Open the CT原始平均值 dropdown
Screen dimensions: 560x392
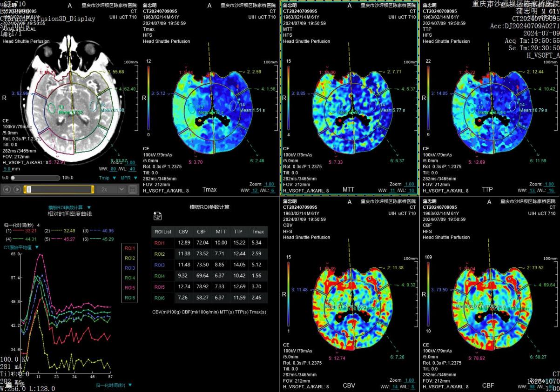[37, 247]
